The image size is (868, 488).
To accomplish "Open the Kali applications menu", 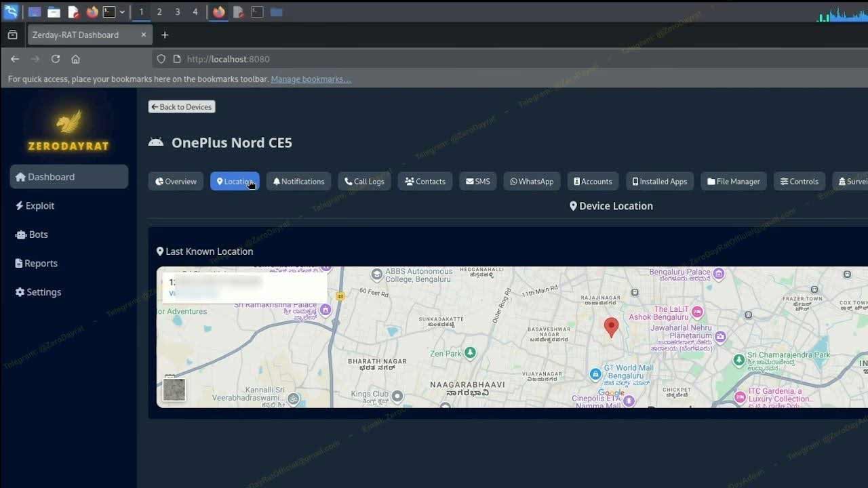I will pos(11,12).
